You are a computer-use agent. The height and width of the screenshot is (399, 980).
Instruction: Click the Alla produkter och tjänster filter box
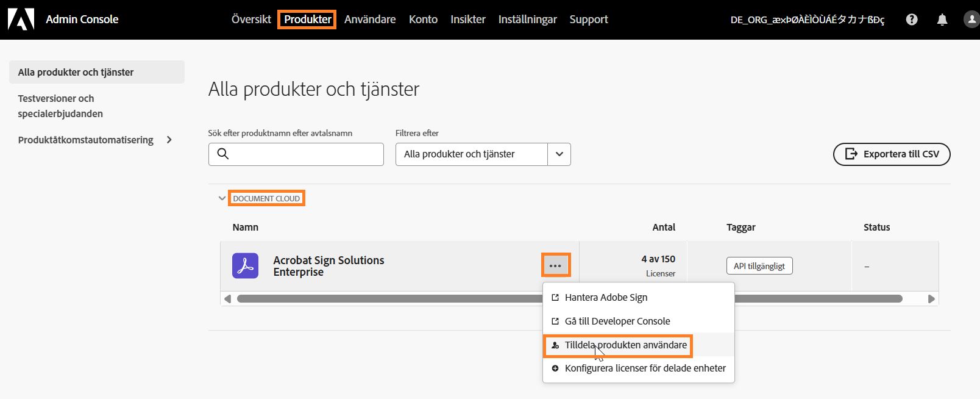[x=472, y=154]
